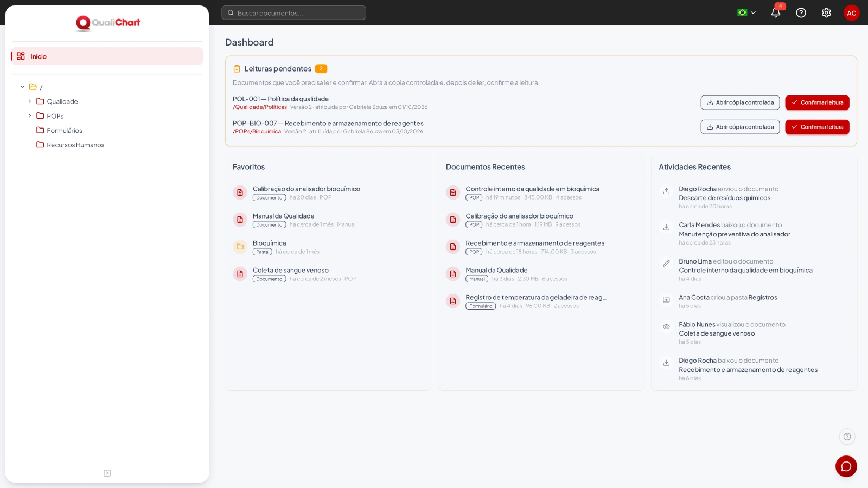This screenshot has height=488, width=868.
Task: Click the eye icon beside Fábio Nunes activity
Action: [666, 326]
